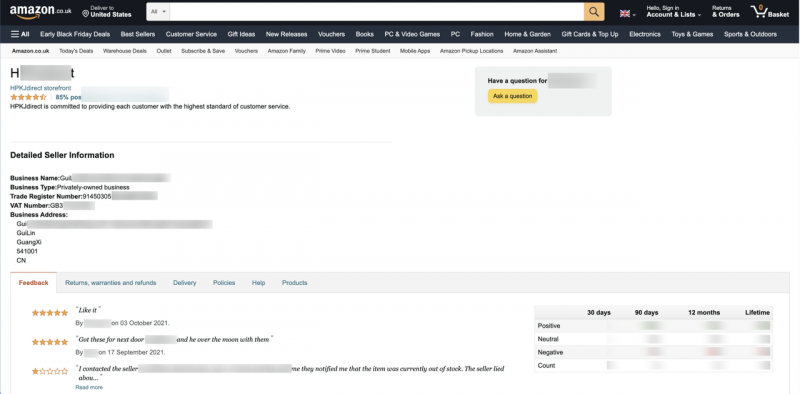The image size is (800, 394).
Task: Switch to the Returns, warranties and refunds tab
Action: click(x=111, y=283)
